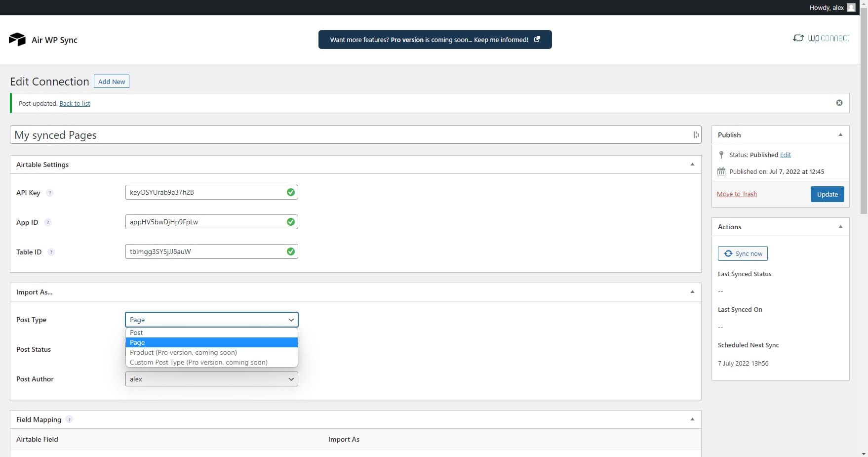
Task: Click the Update button
Action: [x=828, y=194]
